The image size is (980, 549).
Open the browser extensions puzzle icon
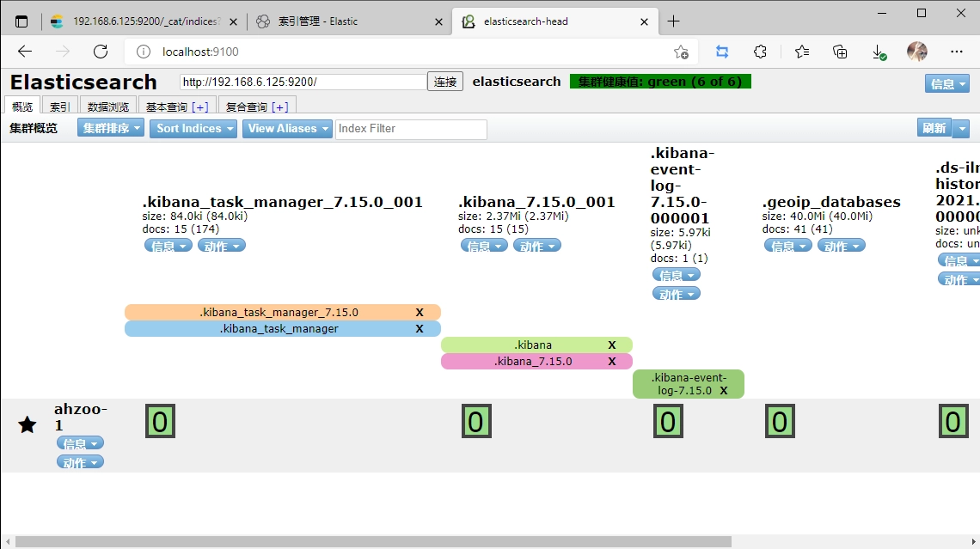tap(760, 52)
